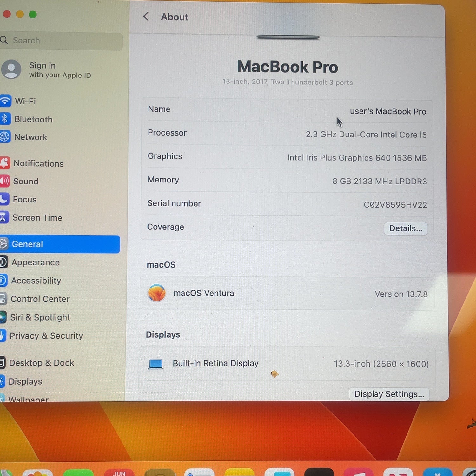Select the Screen Time label in sidebar
This screenshot has width=476, height=476.
coord(37,218)
